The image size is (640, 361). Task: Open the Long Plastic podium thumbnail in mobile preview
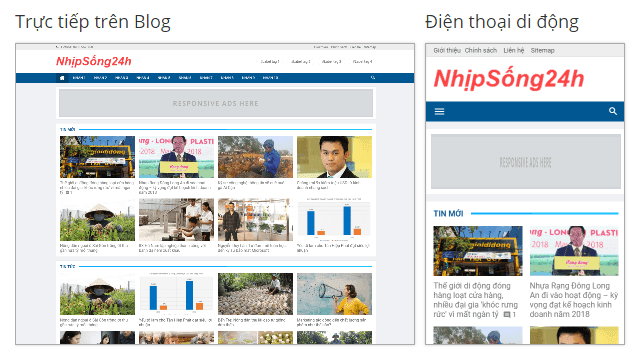[574, 251]
